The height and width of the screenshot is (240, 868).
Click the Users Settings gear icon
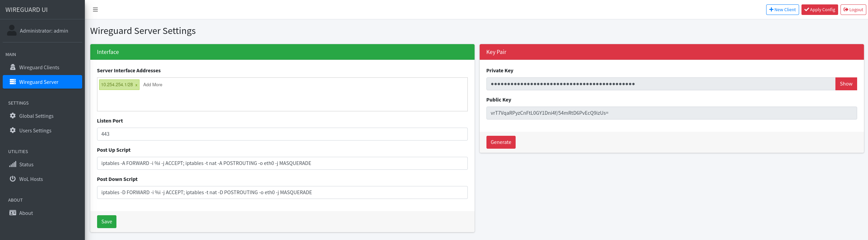pos(13,130)
